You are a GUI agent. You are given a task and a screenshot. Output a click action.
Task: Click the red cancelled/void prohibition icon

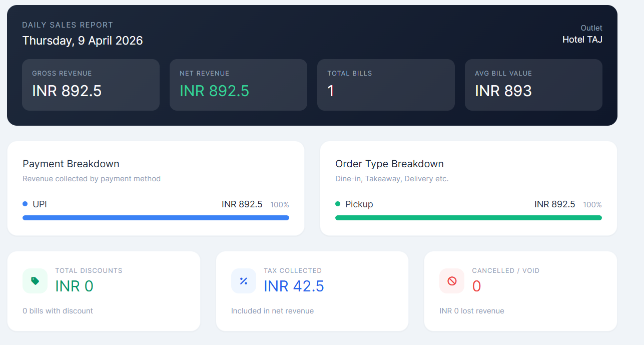pos(451,281)
